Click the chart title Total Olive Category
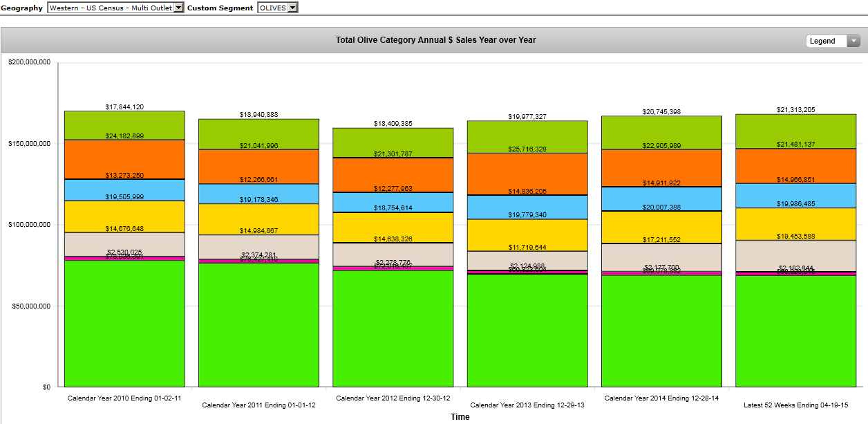The width and height of the screenshot is (868, 424). [435, 40]
